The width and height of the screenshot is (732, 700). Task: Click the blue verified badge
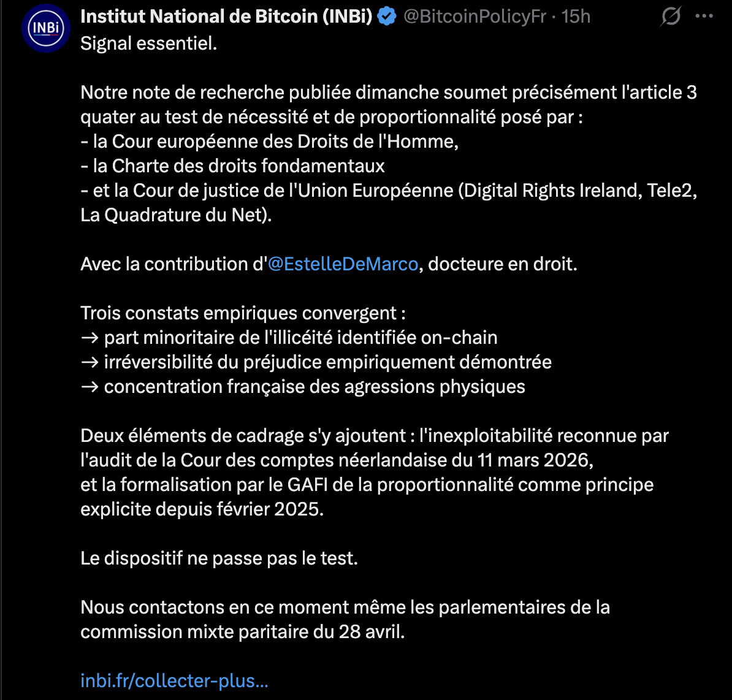point(387,17)
